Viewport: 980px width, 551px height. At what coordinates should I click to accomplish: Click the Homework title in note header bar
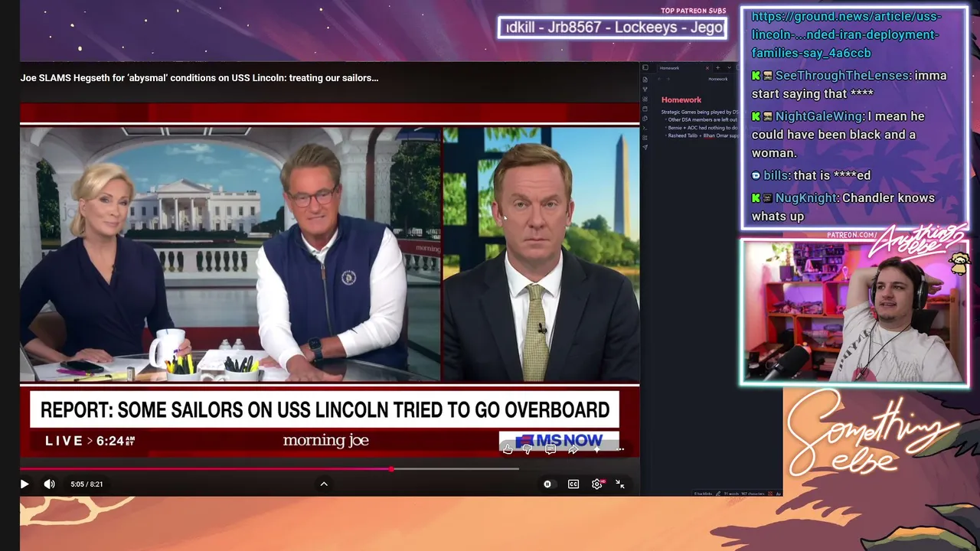(717, 79)
